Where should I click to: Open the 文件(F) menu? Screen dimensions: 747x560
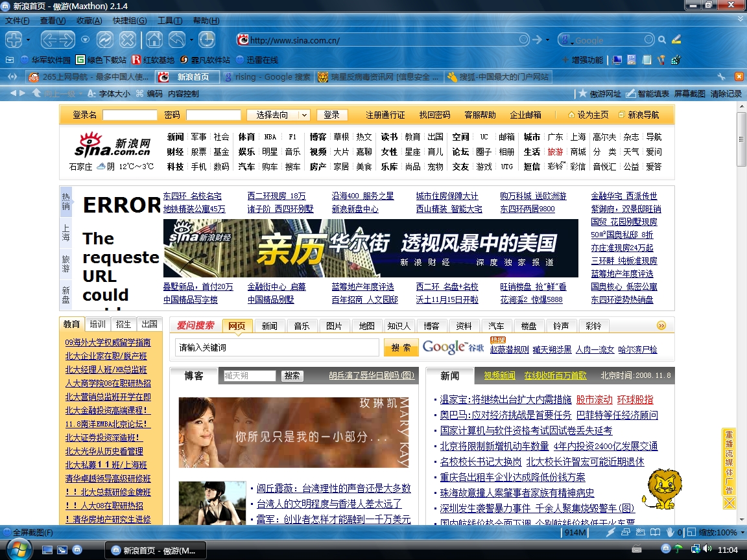(x=17, y=21)
